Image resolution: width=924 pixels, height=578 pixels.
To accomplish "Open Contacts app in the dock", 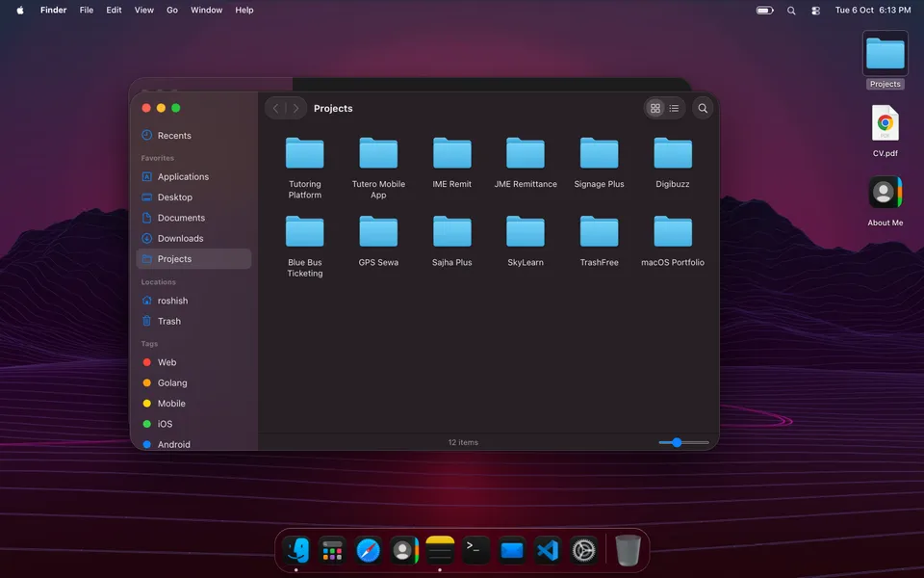I will pyautogui.click(x=403, y=550).
